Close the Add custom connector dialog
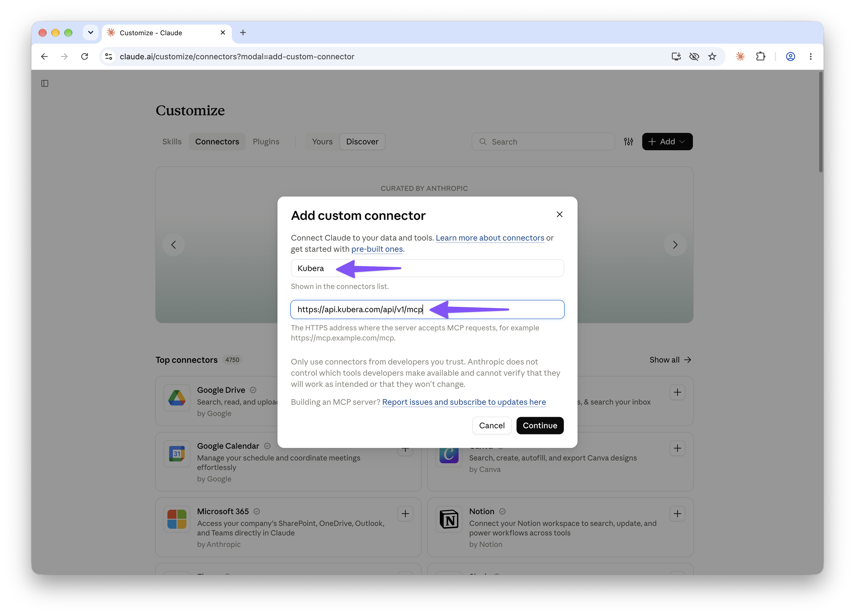 559,214
